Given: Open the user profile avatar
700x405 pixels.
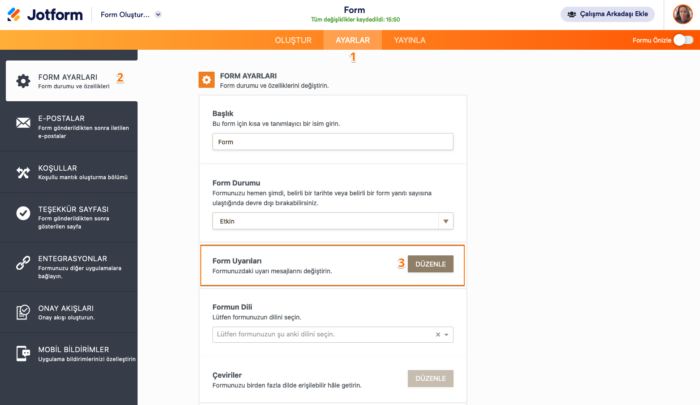Looking at the screenshot, I should pos(681,15).
